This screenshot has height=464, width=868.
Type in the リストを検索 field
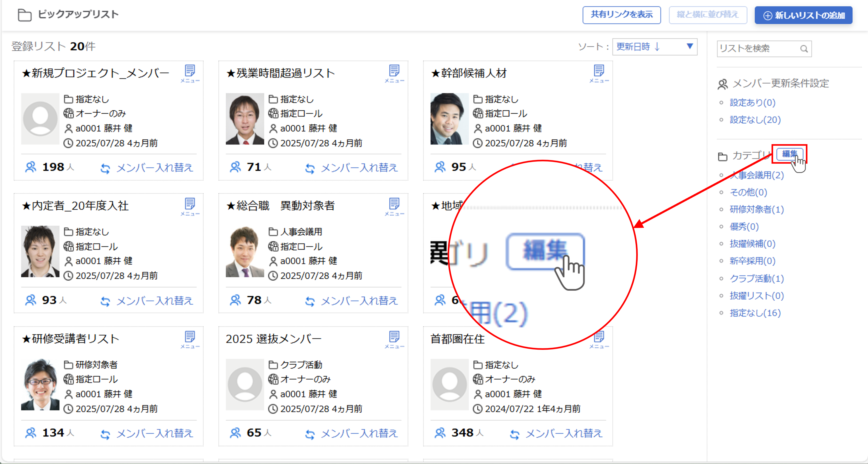coord(758,49)
